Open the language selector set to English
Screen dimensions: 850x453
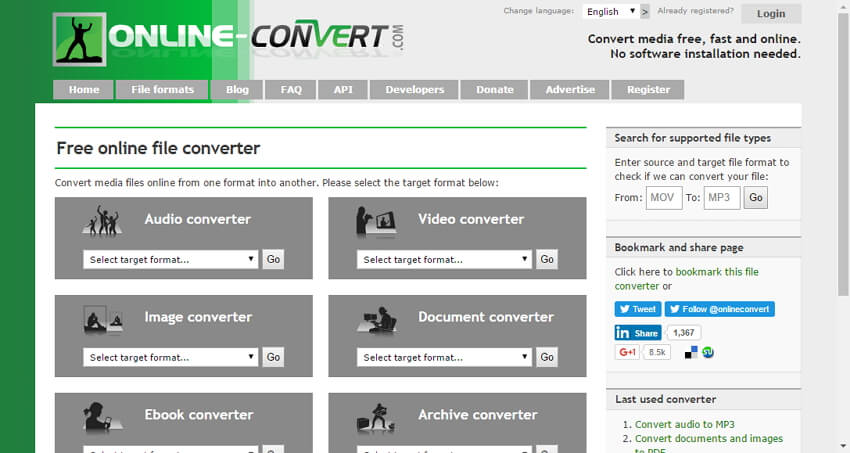tap(610, 11)
